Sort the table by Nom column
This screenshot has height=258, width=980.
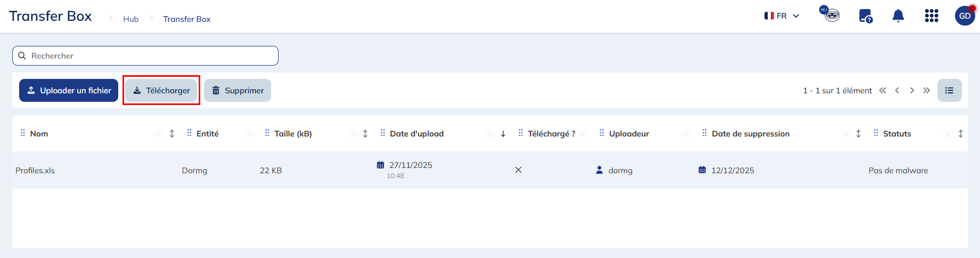pyautogui.click(x=172, y=134)
